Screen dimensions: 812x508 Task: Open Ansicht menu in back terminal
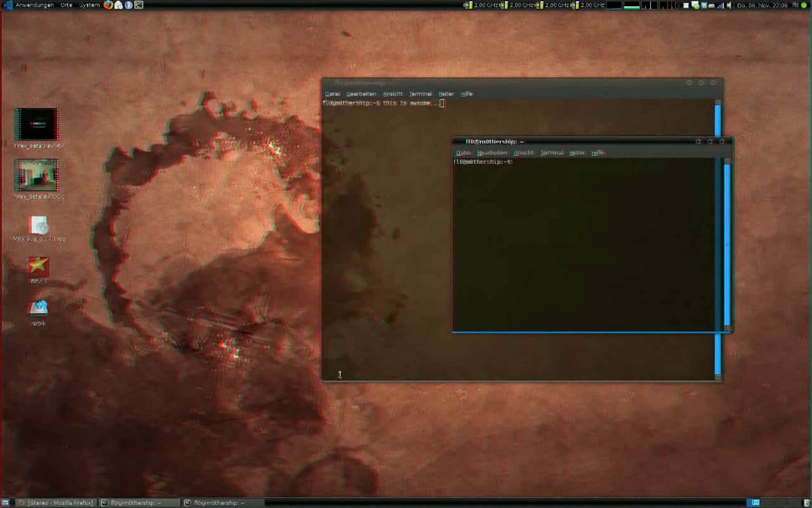pos(392,94)
